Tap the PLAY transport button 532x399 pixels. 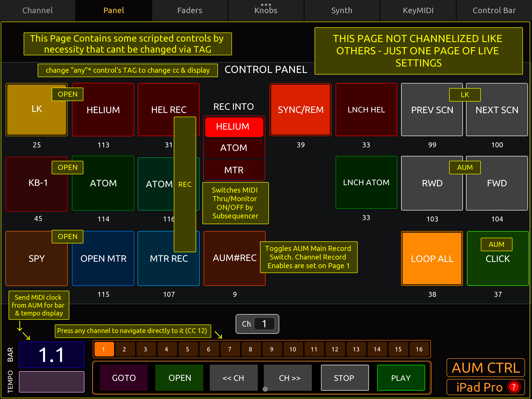pos(401,378)
